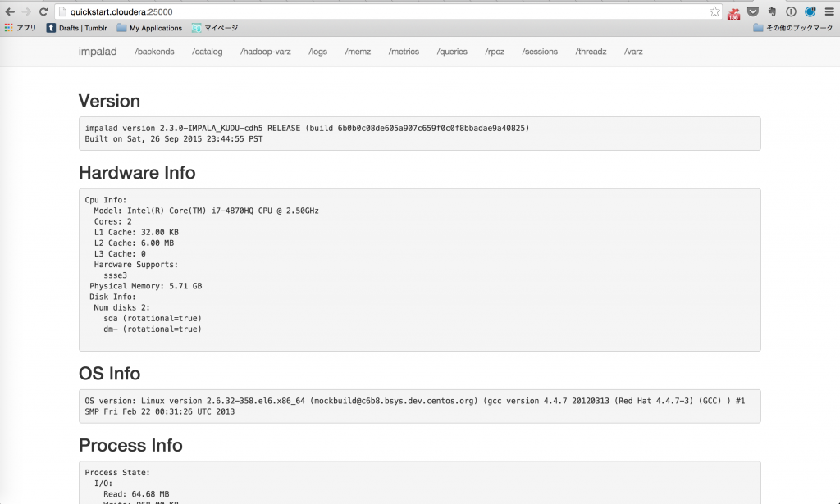Open the Drafts | Tumblr bookmark
Viewport: 840px width, 504px height.
(x=76, y=28)
